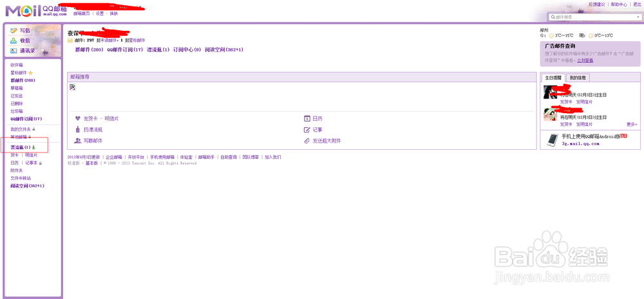The width and height of the screenshot is (644, 299).
Task: Click 发送超大附件 link
Action: (x=327, y=141)
